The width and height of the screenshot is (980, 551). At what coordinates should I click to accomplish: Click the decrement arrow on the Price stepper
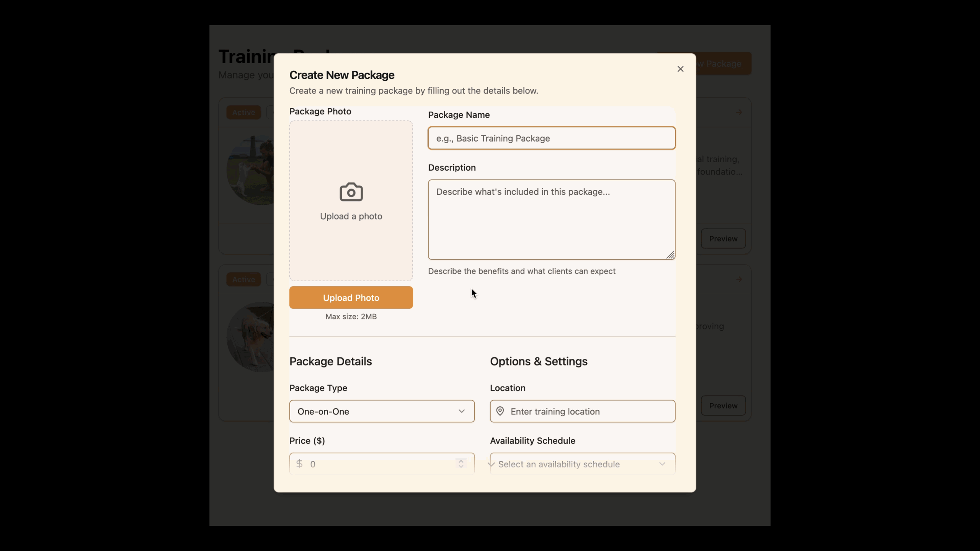pyautogui.click(x=461, y=467)
